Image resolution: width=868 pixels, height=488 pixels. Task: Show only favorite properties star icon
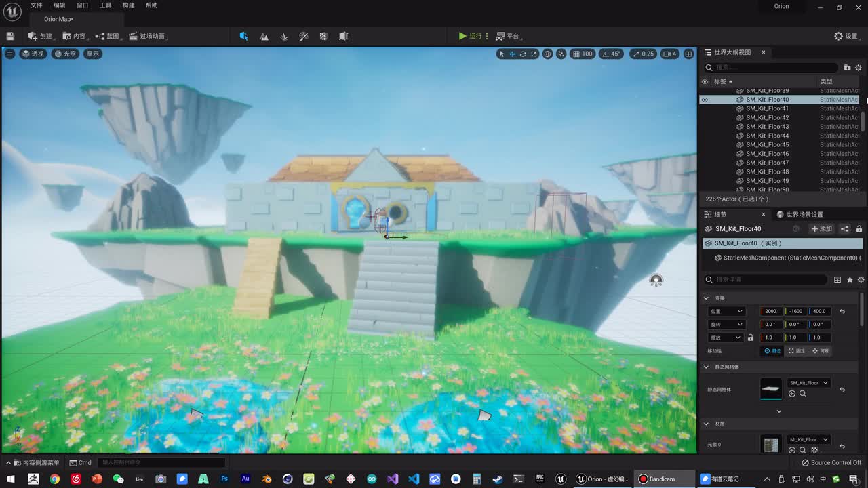850,279
